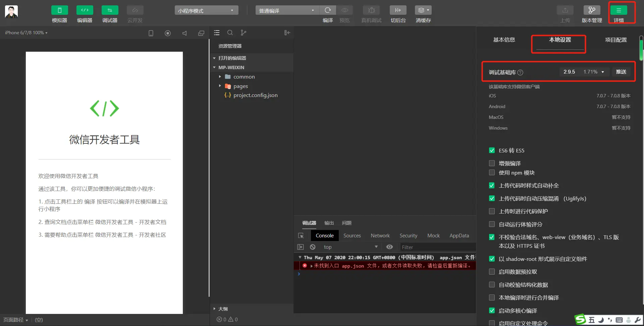Open the Network tab in debugger

[x=380, y=236]
